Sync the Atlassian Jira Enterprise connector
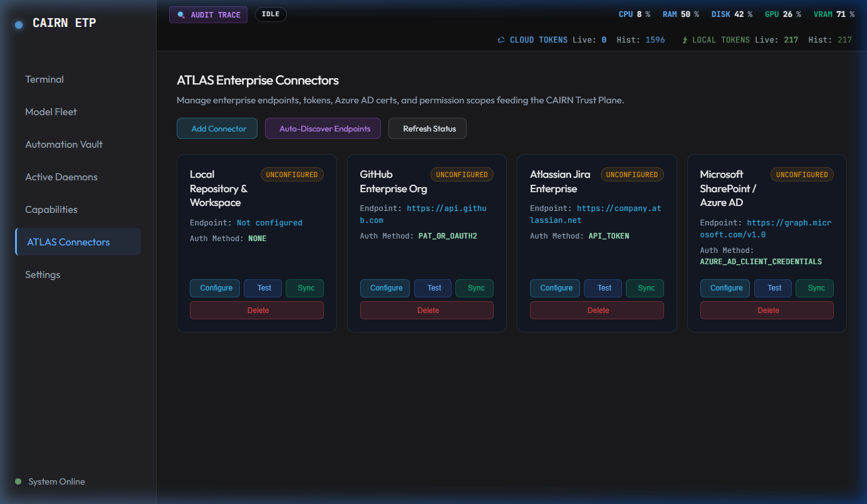Image resolution: width=867 pixels, height=504 pixels. [x=645, y=288]
